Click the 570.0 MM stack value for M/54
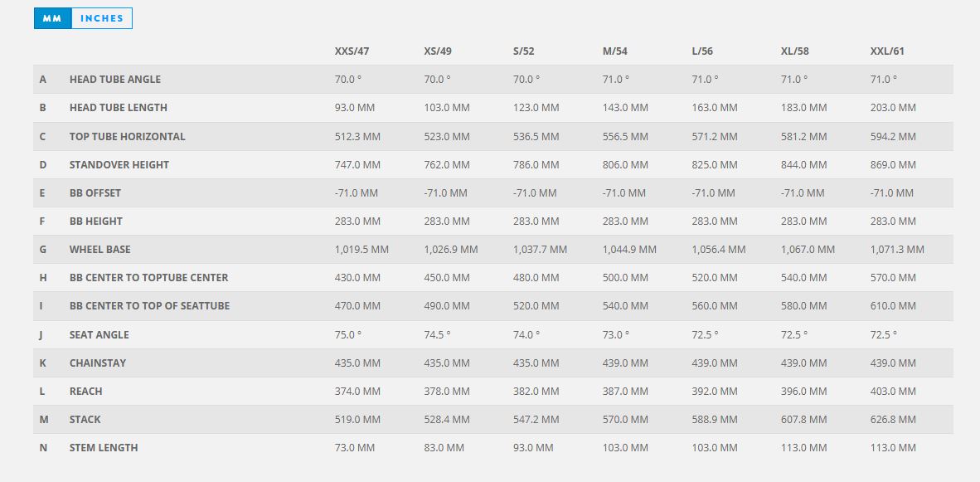980x482 pixels. [625, 420]
